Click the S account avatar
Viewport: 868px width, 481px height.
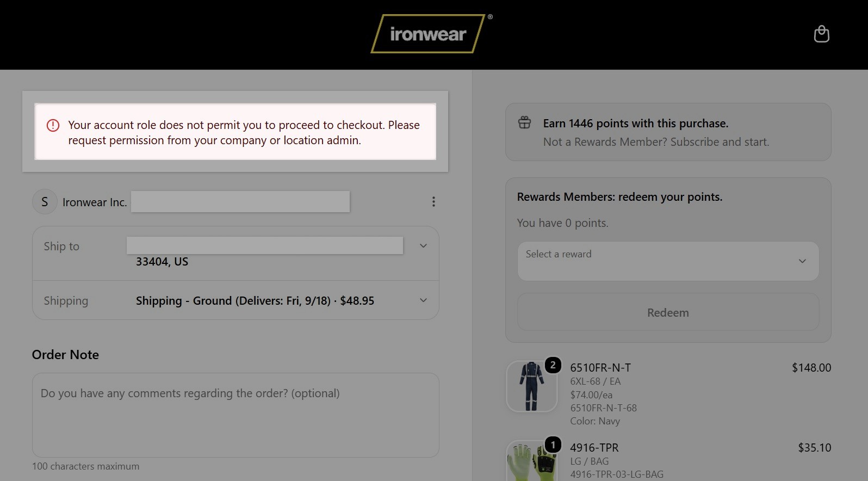point(45,202)
